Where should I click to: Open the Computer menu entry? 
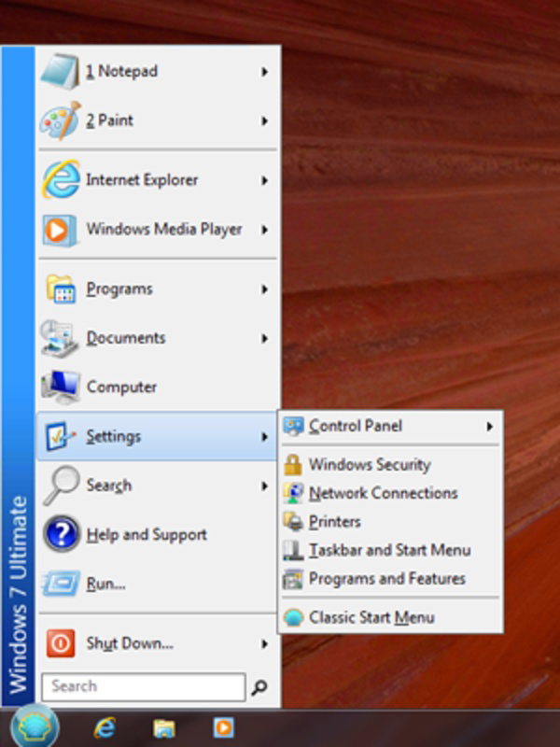(x=157, y=388)
